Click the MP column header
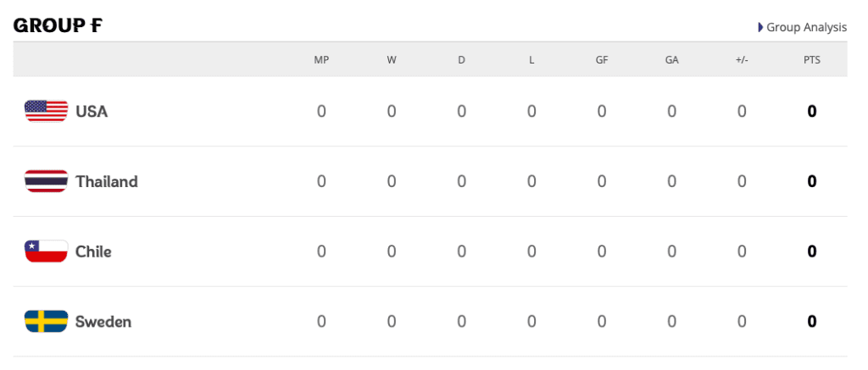This screenshot has height=370, width=868. pyautogui.click(x=321, y=60)
